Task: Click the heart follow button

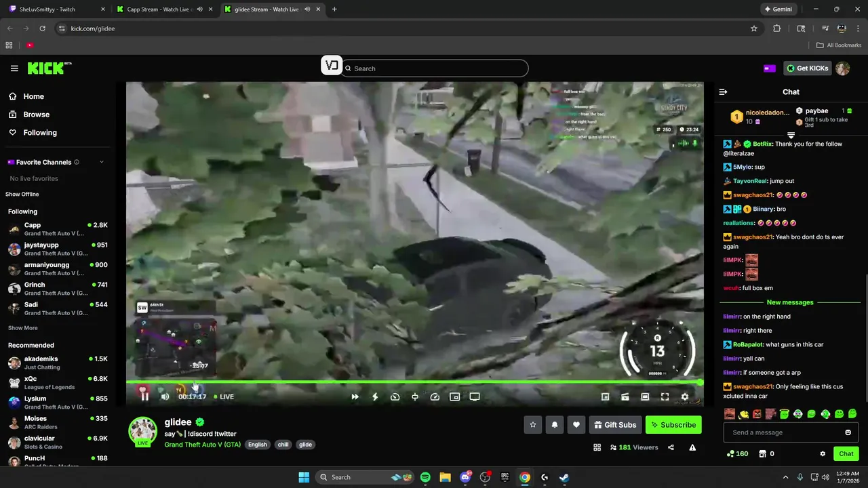Action: point(576,425)
